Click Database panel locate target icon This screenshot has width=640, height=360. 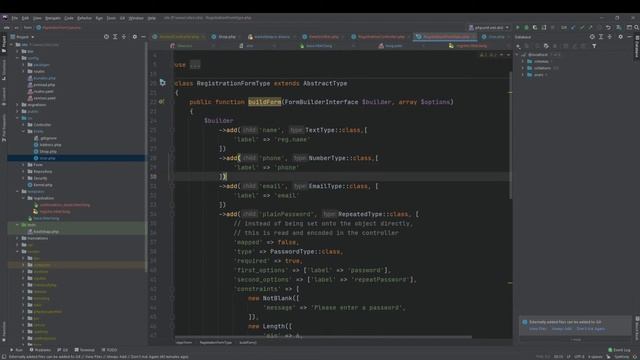pos(592,37)
